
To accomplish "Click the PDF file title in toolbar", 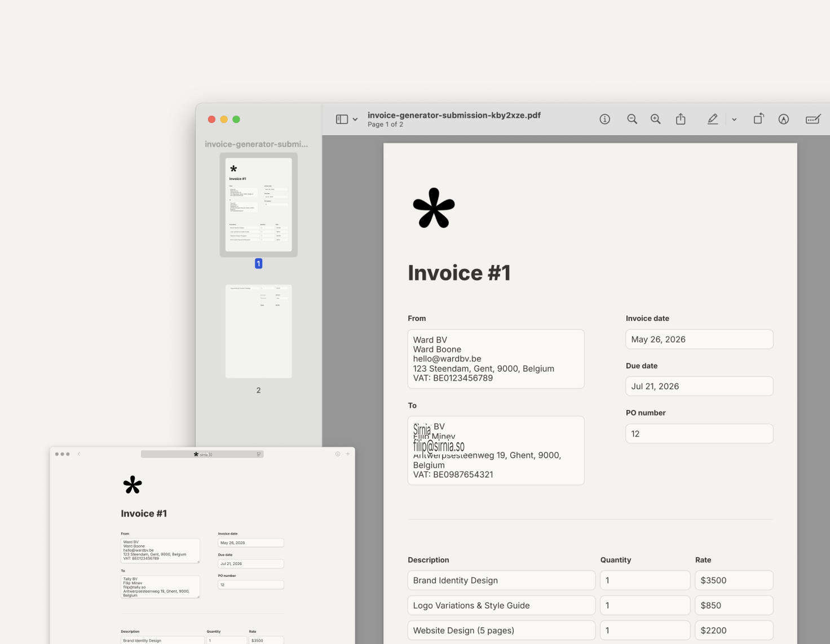I will click(454, 115).
